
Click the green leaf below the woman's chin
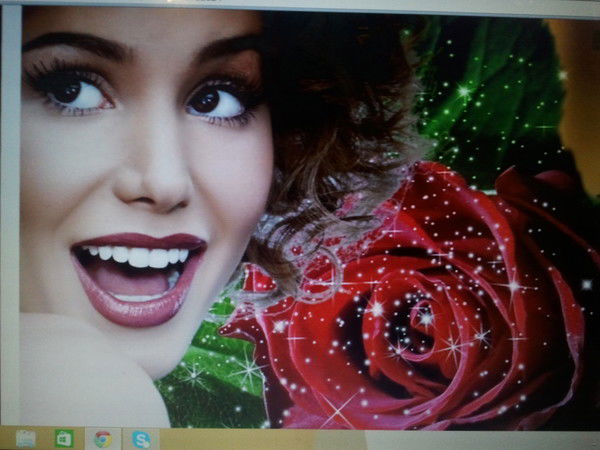tap(200, 385)
